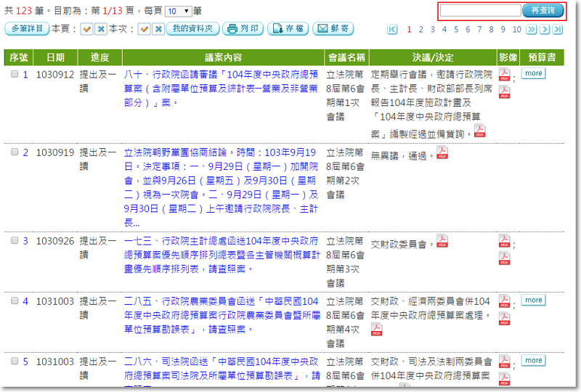Tick the checkbox for record 1
Image resolution: width=581 pixels, height=392 pixels.
click(15, 74)
